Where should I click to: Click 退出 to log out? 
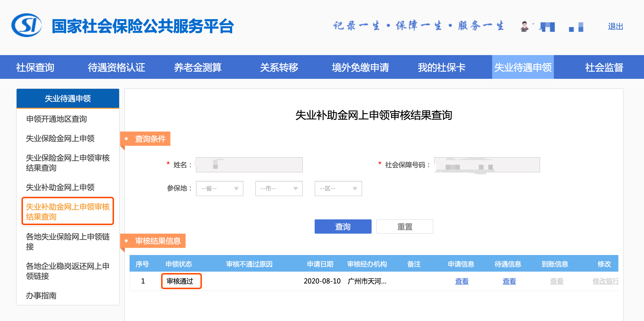[615, 26]
